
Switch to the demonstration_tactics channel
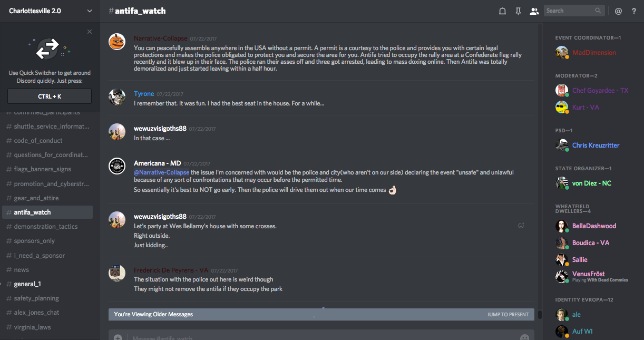[x=46, y=227]
